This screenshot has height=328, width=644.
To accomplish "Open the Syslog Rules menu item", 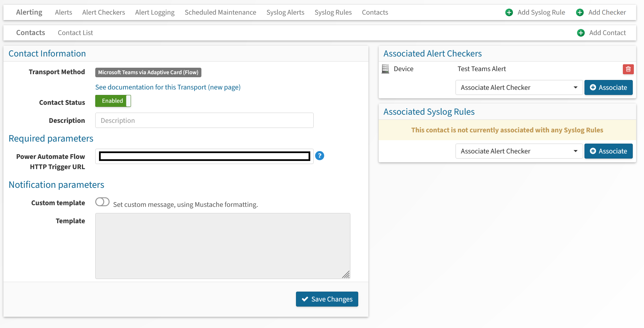I will (x=333, y=13).
